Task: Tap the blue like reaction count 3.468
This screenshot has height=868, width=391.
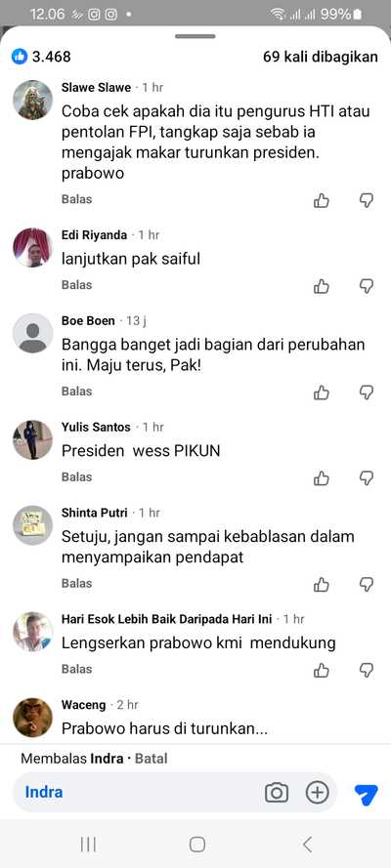Action: (x=41, y=57)
